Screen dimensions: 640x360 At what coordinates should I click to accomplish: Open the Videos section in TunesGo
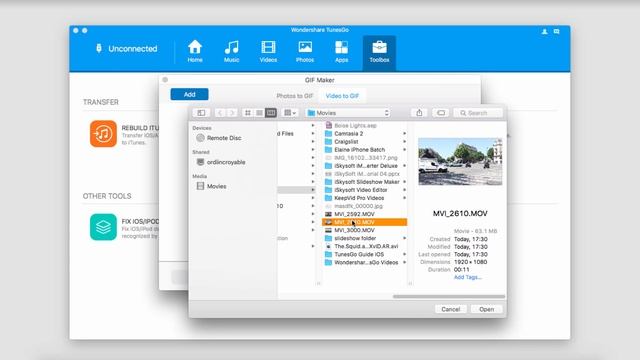[x=268, y=51]
